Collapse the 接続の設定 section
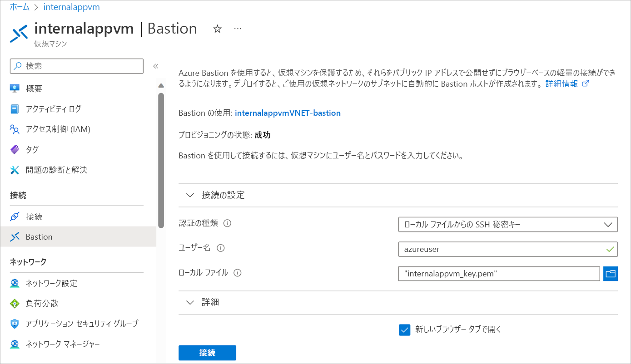This screenshot has width=631, height=364. (x=190, y=196)
